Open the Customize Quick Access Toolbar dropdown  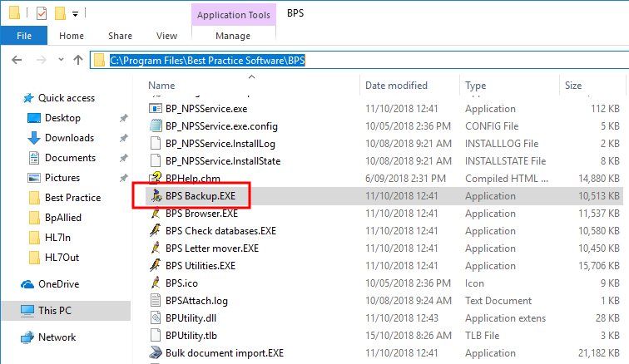75,14
